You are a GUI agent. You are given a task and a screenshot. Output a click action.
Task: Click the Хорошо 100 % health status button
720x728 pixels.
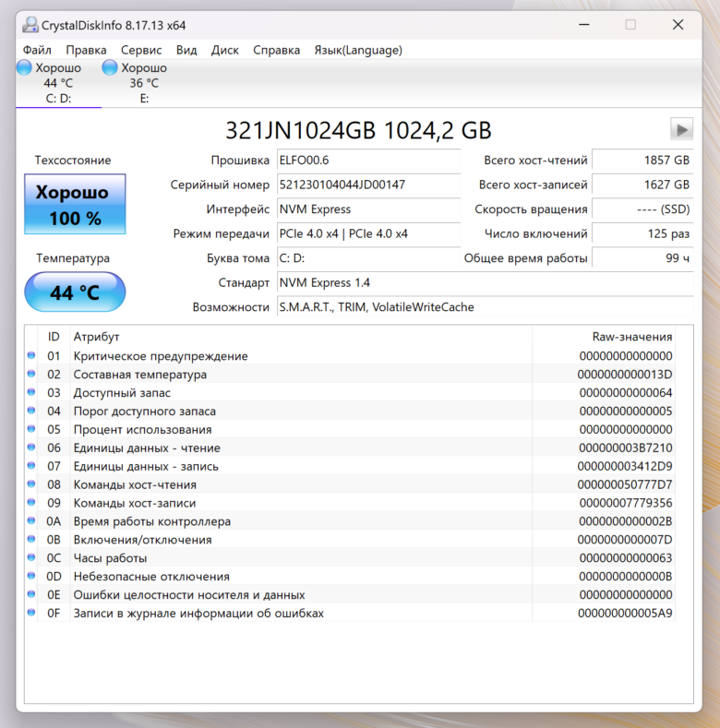coord(75,204)
